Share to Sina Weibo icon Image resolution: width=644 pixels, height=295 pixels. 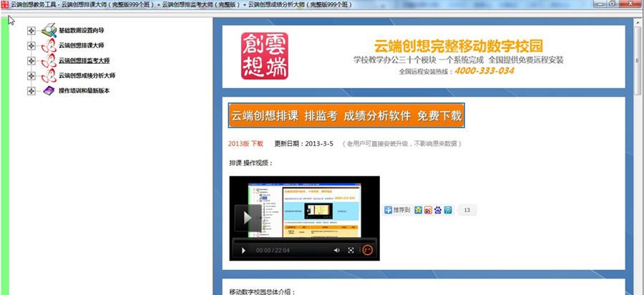[x=428, y=210]
